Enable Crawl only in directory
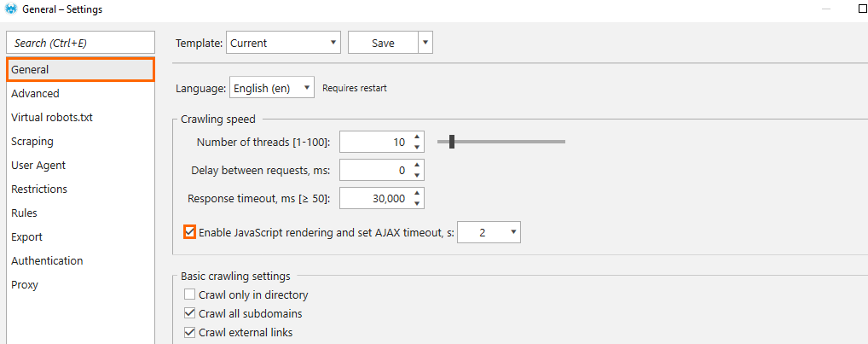Screen dimensions: 868x344 (190, 294)
